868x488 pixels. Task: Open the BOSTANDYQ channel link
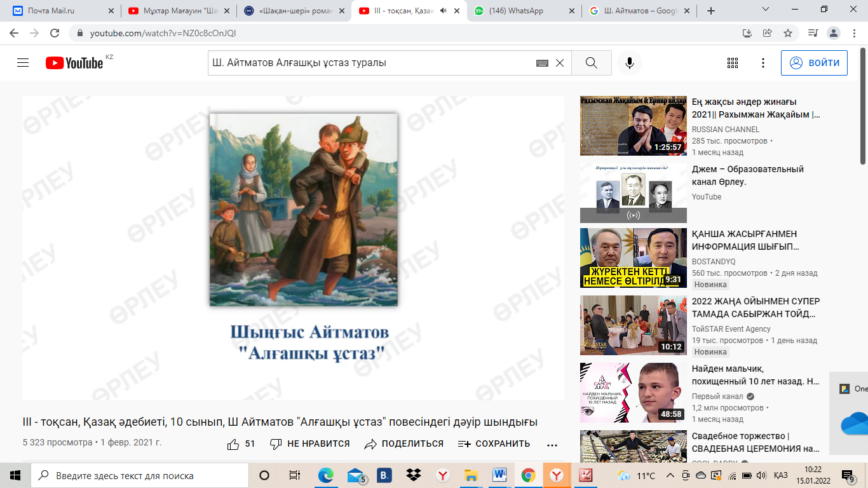tap(714, 261)
